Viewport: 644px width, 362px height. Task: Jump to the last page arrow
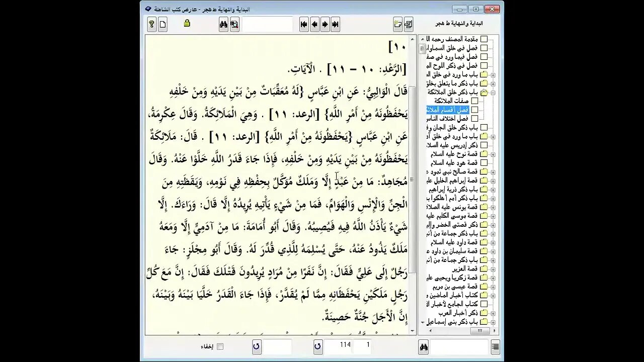pyautogui.click(x=336, y=24)
